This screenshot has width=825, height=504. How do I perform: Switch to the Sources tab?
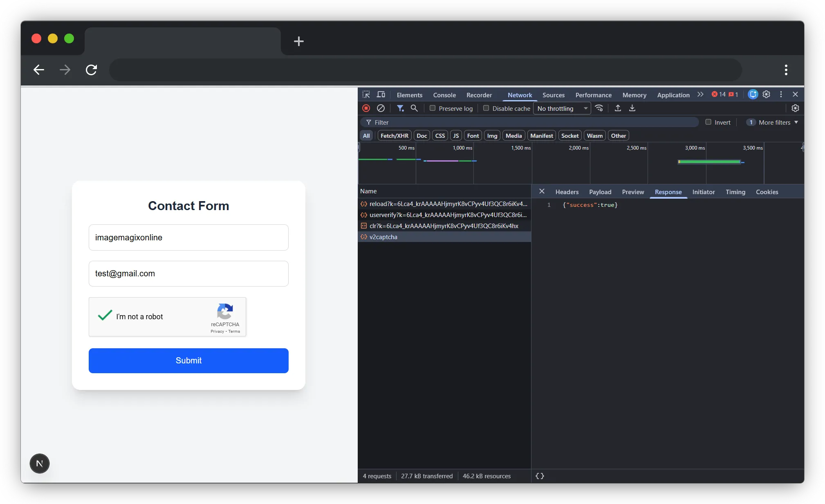pyautogui.click(x=554, y=95)
